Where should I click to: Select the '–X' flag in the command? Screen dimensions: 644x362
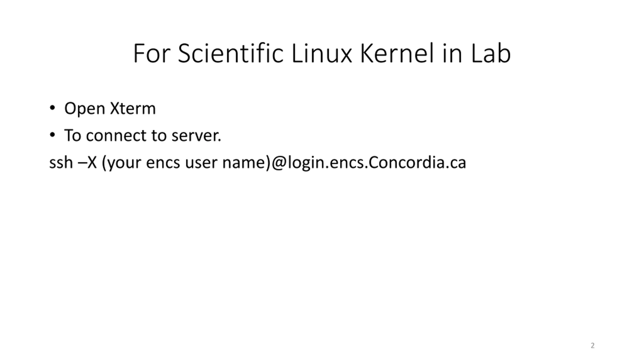(x=88, y=162)
